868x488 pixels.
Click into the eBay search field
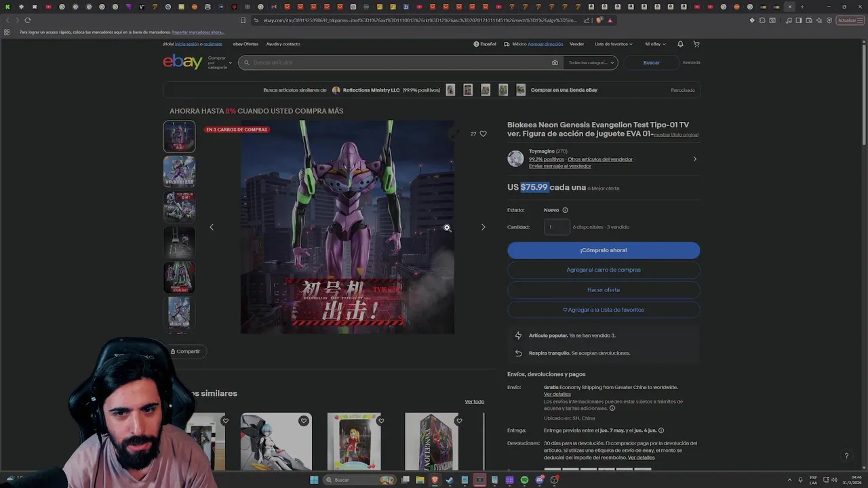tap(400, 62)
